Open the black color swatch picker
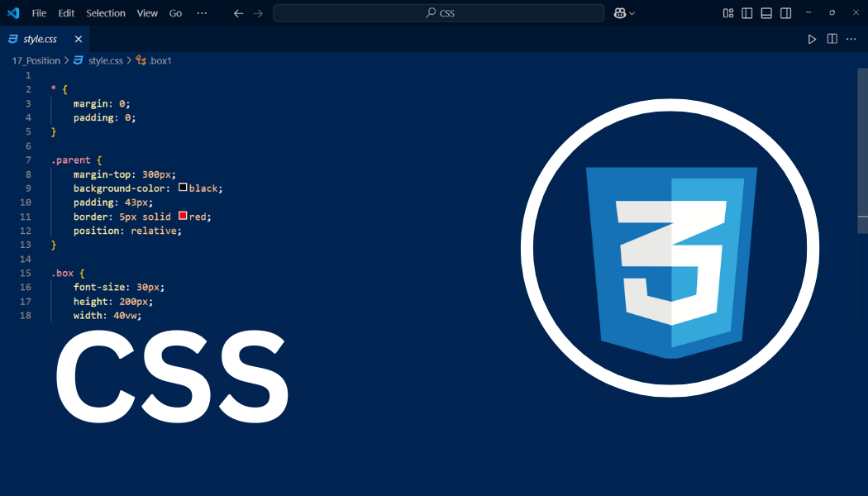 tap(183, 188)
